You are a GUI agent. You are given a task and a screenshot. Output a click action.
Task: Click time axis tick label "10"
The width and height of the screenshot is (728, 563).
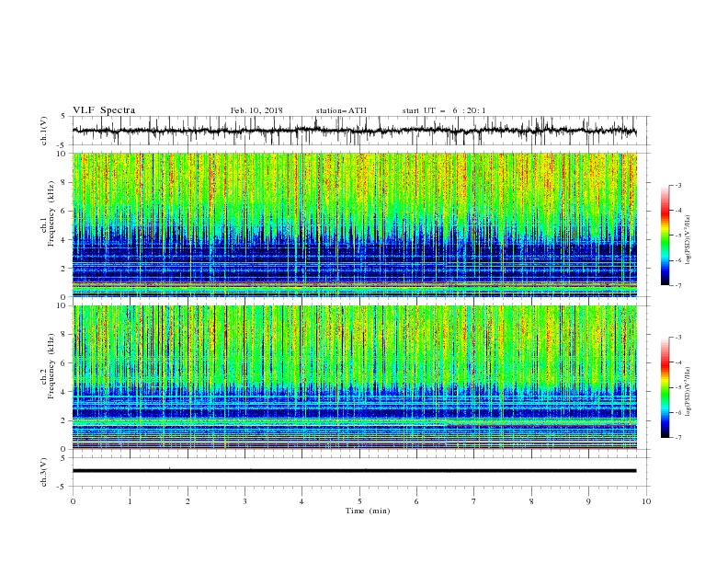tap(646, 501)
